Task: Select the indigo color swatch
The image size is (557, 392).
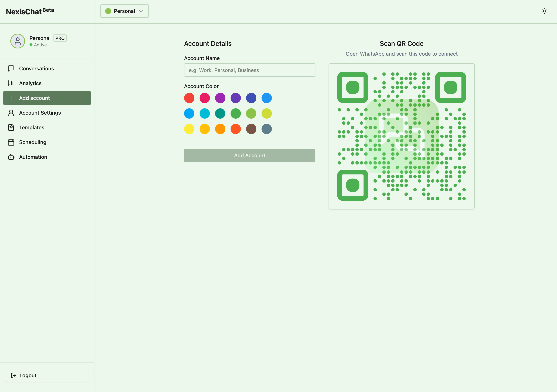Action: [251, 98]
